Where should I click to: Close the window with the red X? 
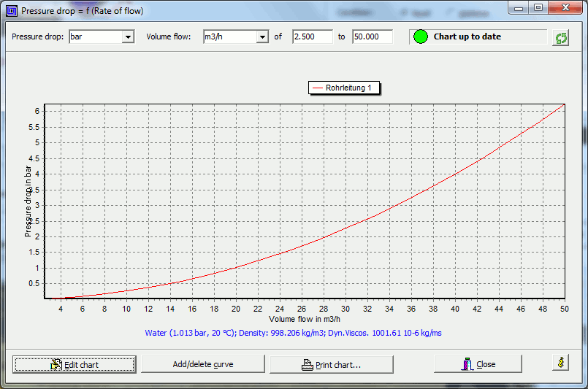(565, 8)
